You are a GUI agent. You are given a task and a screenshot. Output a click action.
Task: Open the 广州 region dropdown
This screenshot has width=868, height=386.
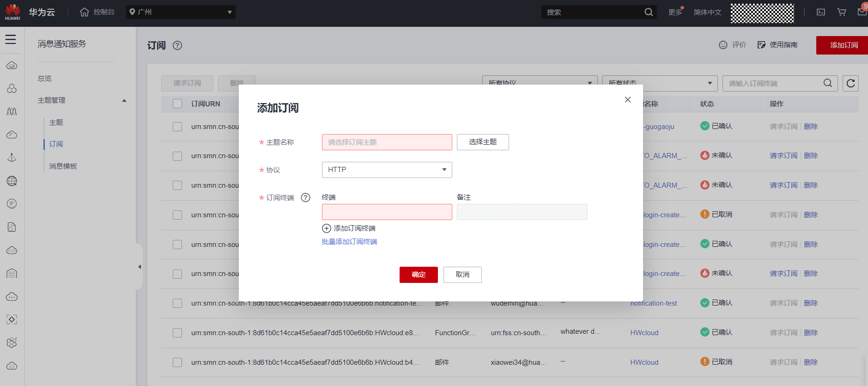coord(181,12)
